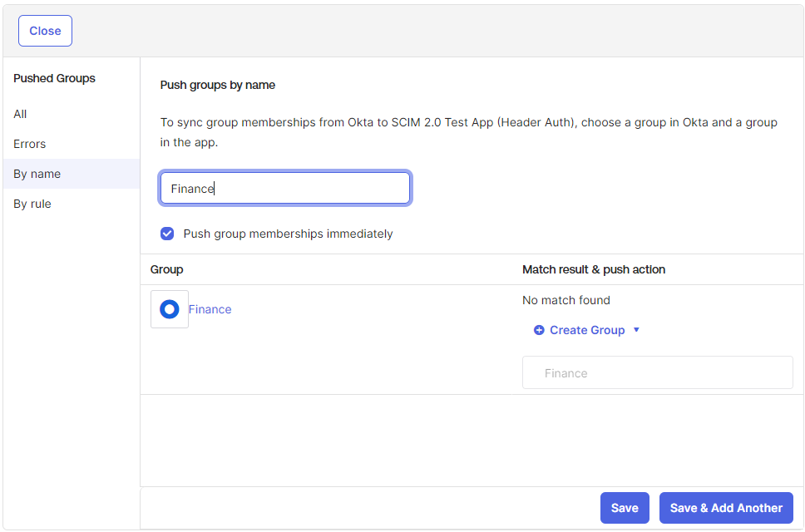The height and width of the screenshot is (532, 805).
Task: Click the 'Group' column header
Action: tap(167, 269)
